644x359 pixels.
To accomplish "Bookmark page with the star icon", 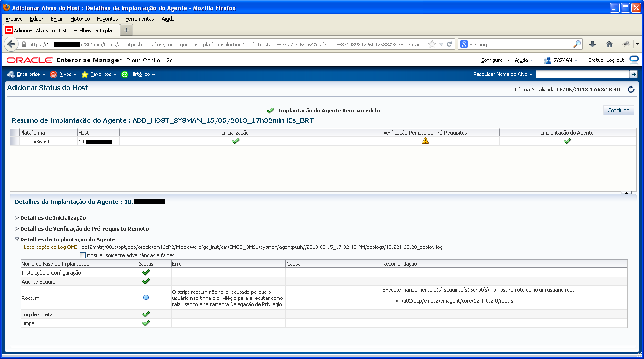I will (x=432, y=44).
